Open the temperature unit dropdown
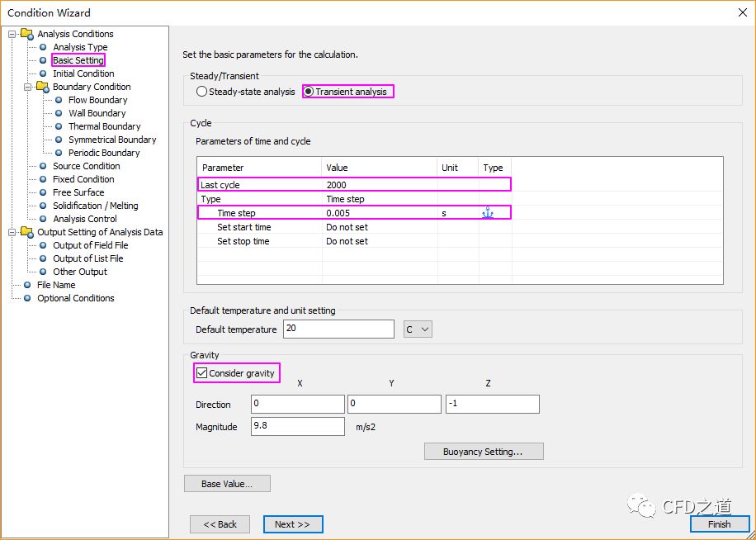 coord(418,329)
